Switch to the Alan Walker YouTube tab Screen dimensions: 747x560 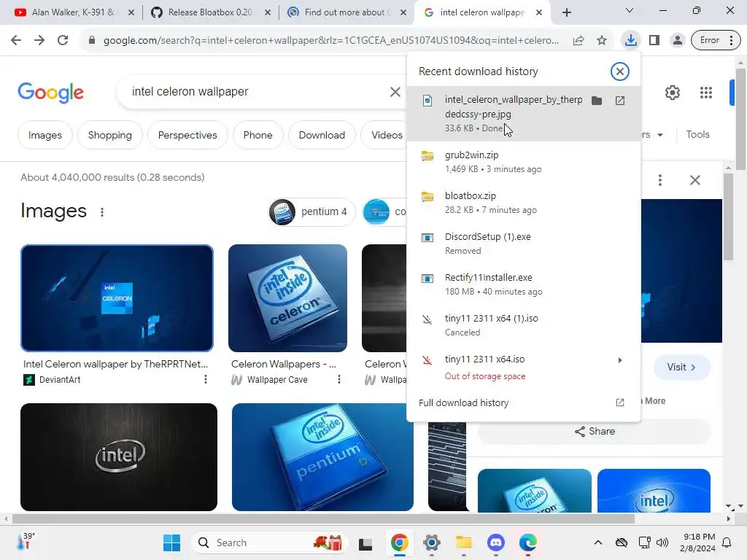tap(74, 12)
